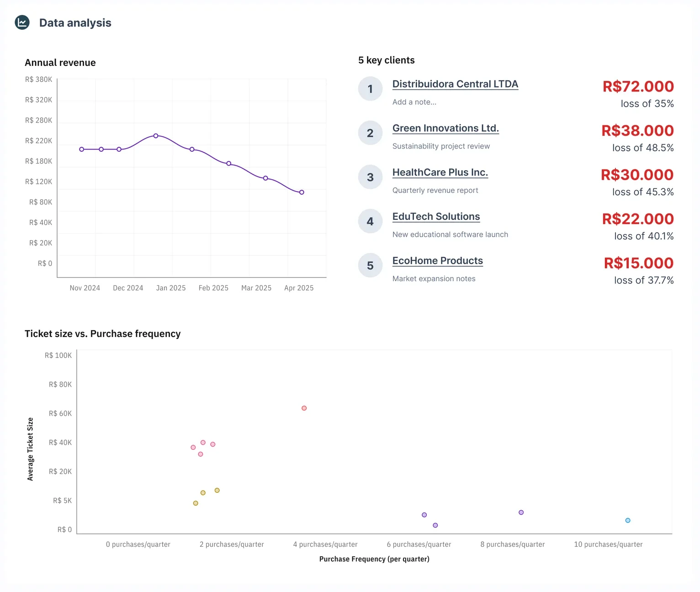The height and width of the screenshot is (592, 700).
Task: Select rank badge number 1
Action: click(370, 89)
